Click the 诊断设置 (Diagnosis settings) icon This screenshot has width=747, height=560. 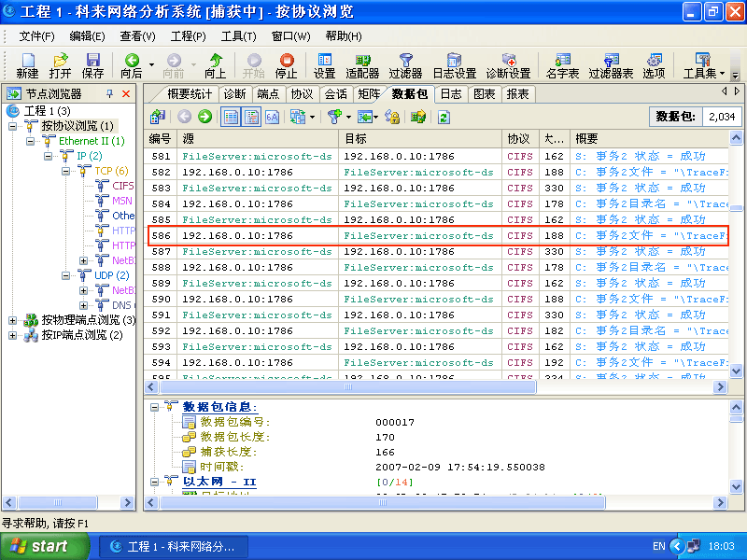(508, 65)
